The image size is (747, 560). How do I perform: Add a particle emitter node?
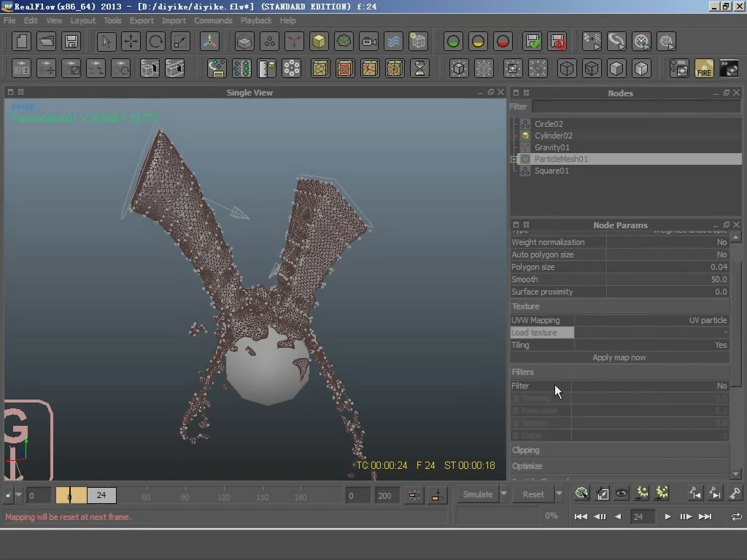point(269,42)
